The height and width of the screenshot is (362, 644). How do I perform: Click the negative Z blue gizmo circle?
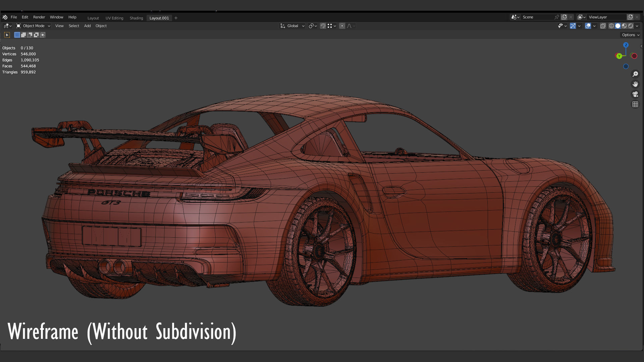point(626,66)
